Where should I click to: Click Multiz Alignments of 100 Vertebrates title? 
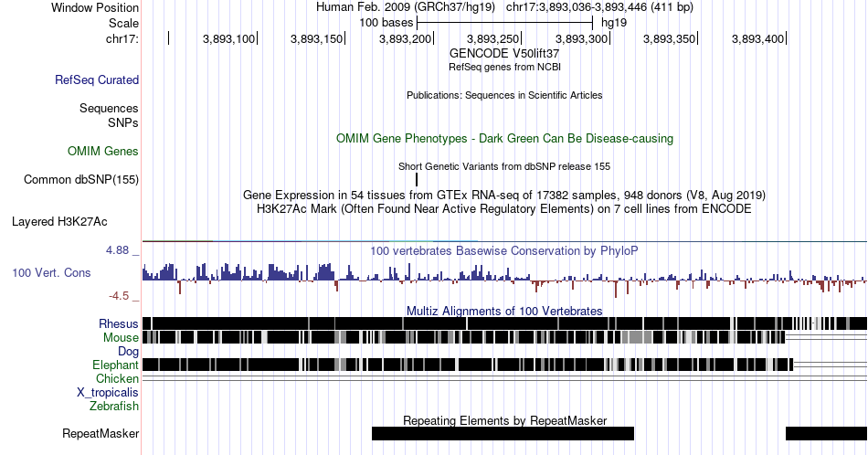coord(504,311)
